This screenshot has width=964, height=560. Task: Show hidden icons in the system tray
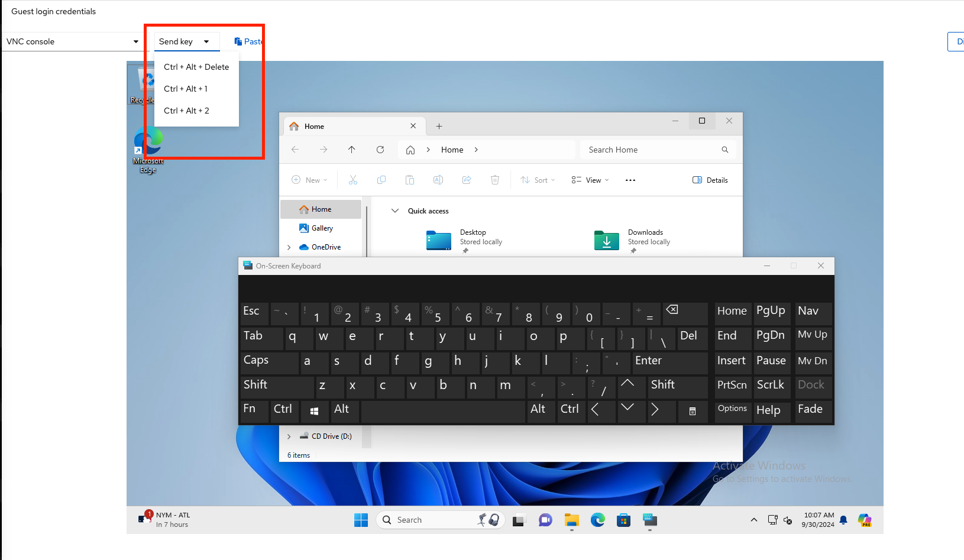pyautogui.click(x=753, y=520)
